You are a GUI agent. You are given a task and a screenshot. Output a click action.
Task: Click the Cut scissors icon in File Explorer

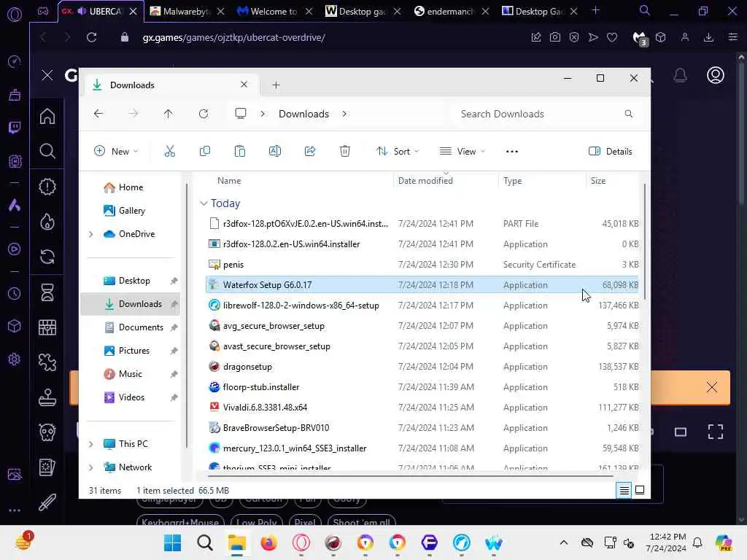click(169, 152)
